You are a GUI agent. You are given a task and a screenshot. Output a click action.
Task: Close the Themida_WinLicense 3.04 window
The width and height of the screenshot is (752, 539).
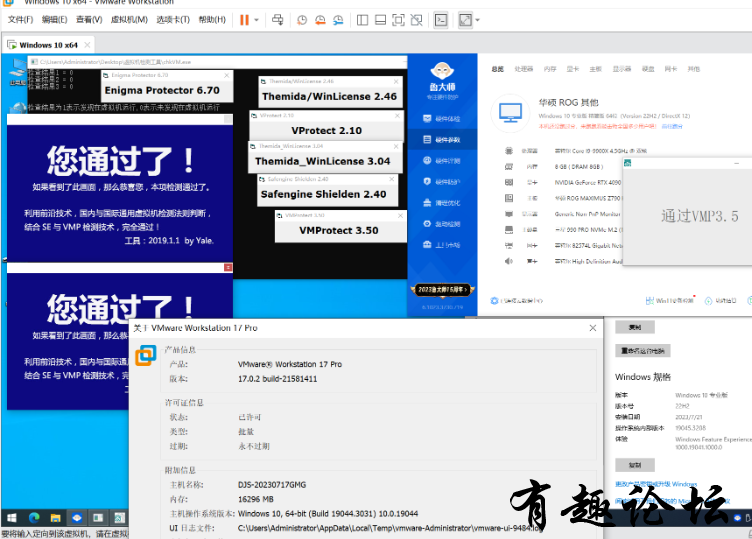point(396,146)
